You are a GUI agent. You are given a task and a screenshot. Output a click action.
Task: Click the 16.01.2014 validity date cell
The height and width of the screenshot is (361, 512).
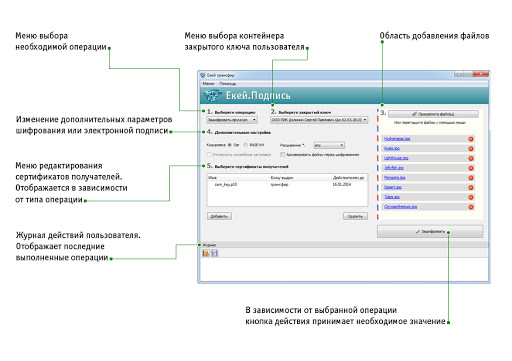point(341,184)
